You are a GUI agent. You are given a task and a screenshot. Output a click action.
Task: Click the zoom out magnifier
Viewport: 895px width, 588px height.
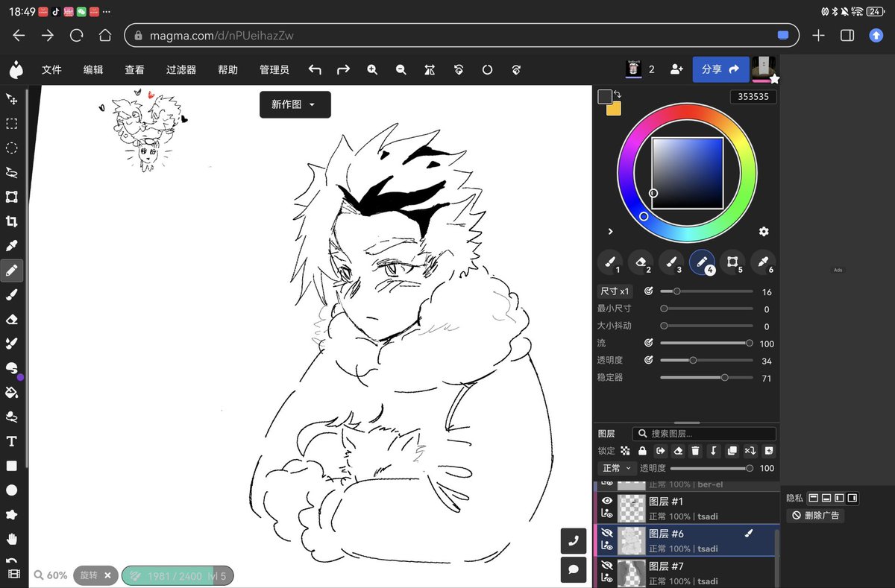click(401, 69)
